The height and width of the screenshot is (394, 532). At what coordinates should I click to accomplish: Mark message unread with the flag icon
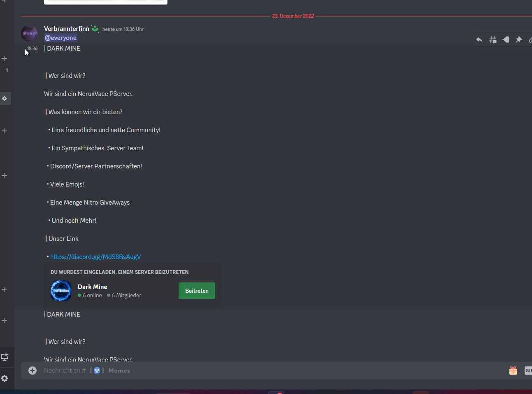pyautogui.click(x=506, y=40)
